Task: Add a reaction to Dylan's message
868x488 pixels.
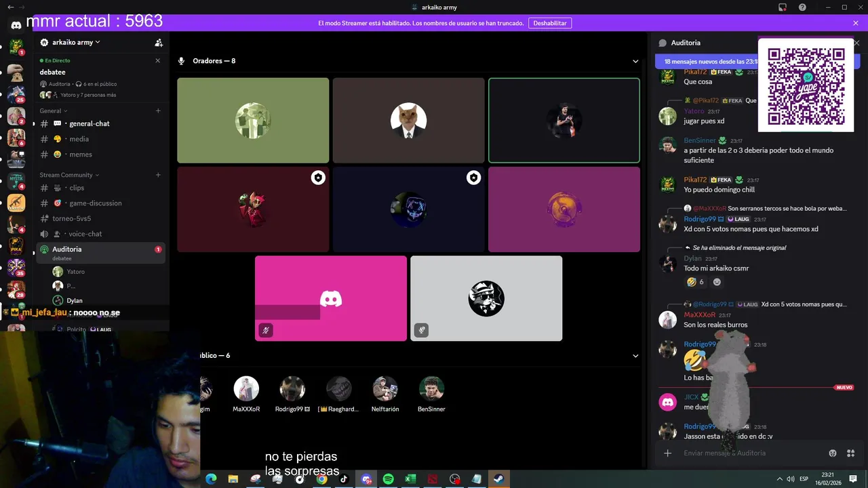Action: [x=717, y=282]
